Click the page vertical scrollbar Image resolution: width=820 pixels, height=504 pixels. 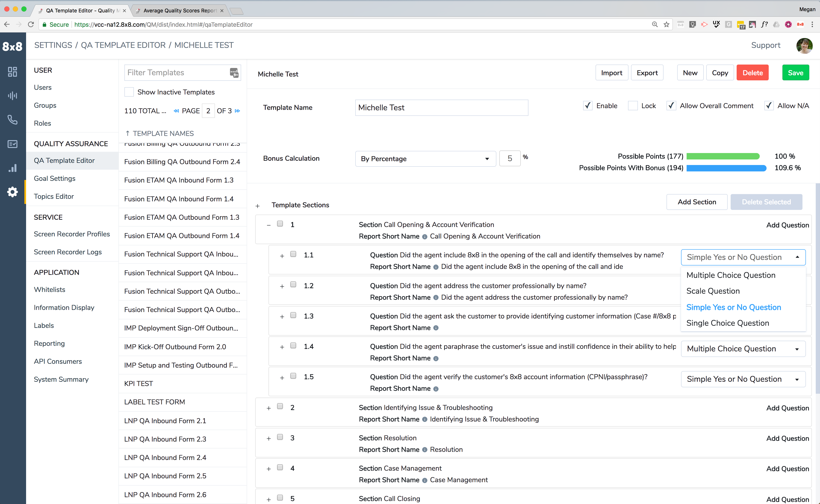click(x=817, y=288)
